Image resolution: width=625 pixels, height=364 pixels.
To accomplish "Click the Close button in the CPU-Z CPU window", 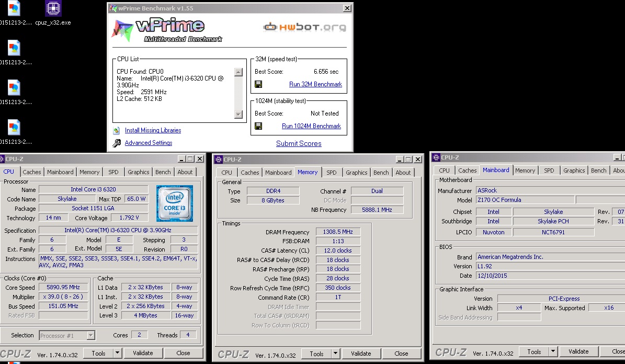I will coord(183,353).
